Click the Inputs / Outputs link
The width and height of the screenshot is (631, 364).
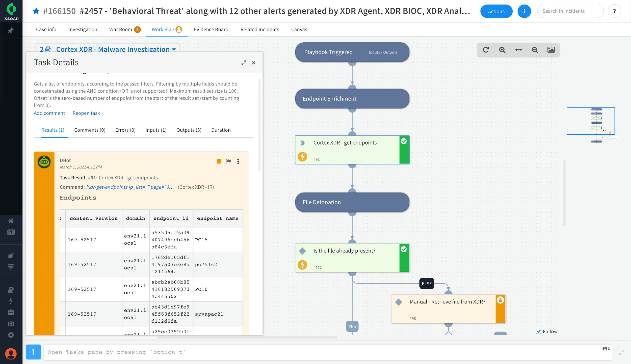tap(383, 52)
